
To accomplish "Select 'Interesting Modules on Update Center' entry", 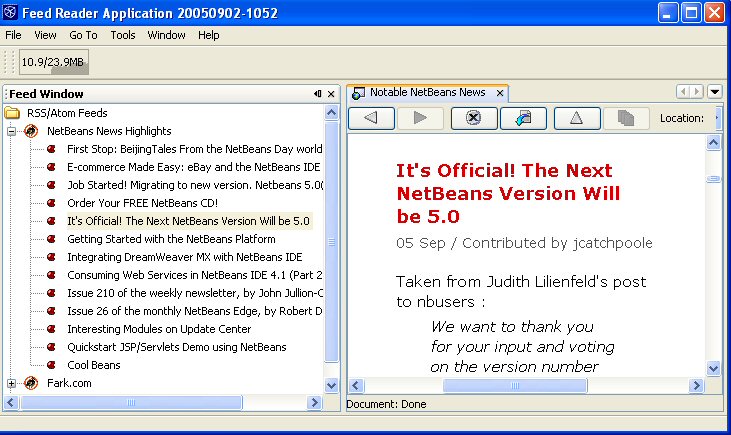I will 159,329.
